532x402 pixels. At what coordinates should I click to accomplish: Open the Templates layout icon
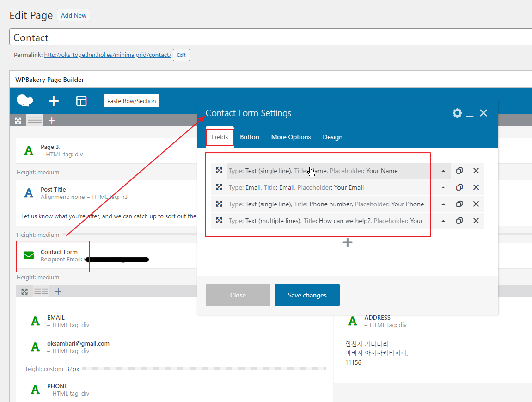(81, 101)
